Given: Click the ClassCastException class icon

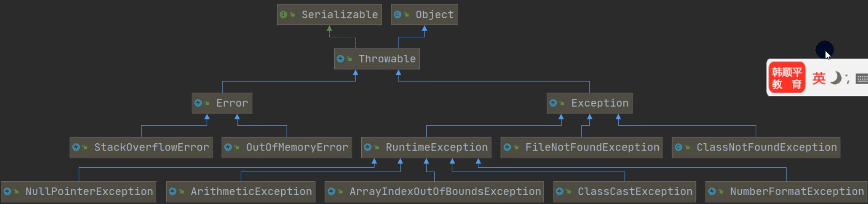Looking at the screenshot, I should click(x=559, y=192).
